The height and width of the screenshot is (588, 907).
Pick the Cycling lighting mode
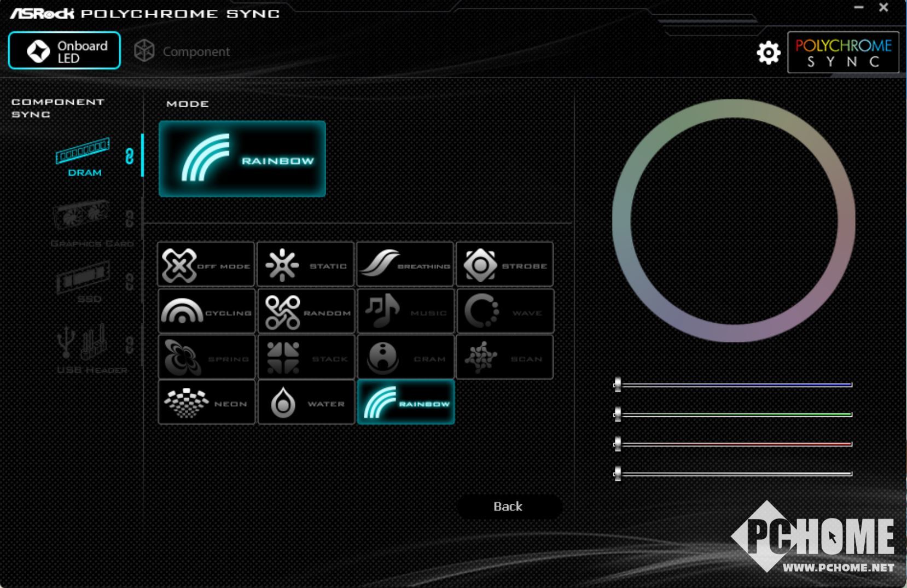[x=206, y=312]
